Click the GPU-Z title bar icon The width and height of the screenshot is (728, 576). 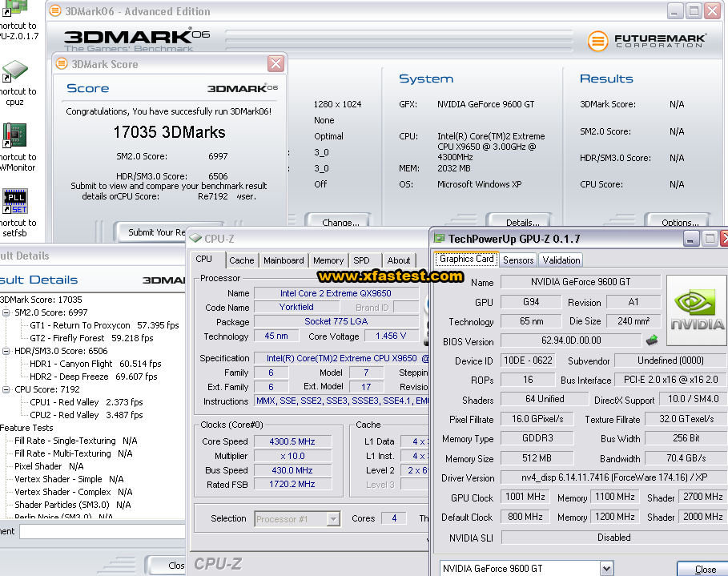click(x=439, y=239)
